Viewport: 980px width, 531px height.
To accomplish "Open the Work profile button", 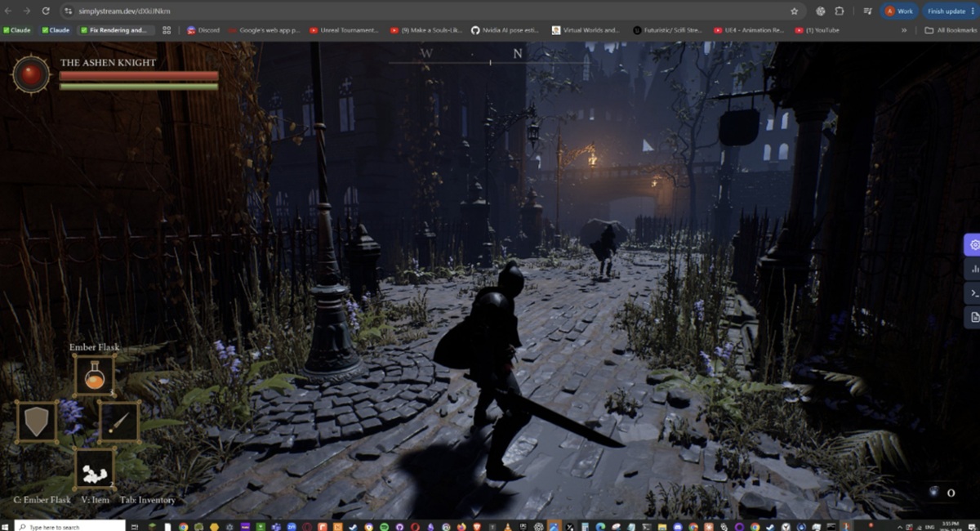I will click(900, 11).
